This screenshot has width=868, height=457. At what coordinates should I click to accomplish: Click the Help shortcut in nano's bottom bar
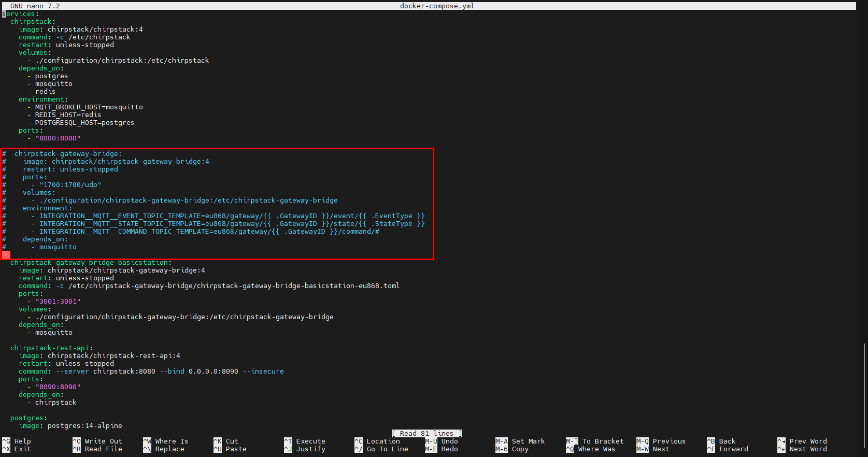(22, 441)
